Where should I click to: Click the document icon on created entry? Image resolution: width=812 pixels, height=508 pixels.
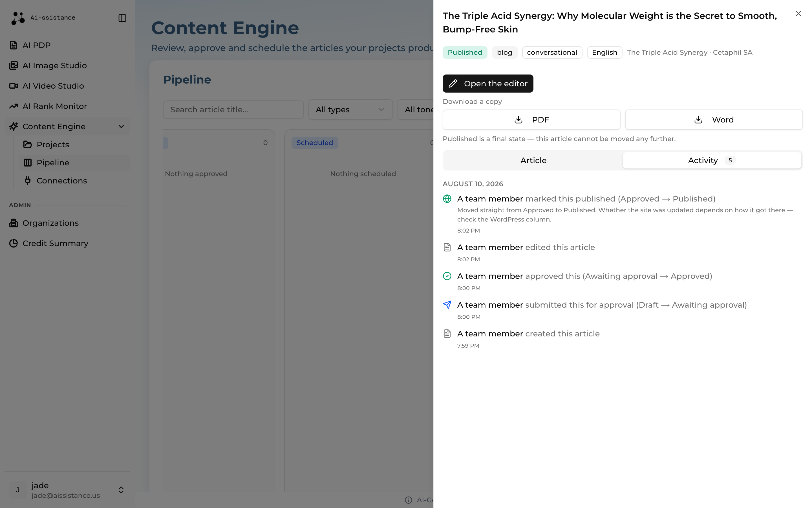[x=447, y=334]
